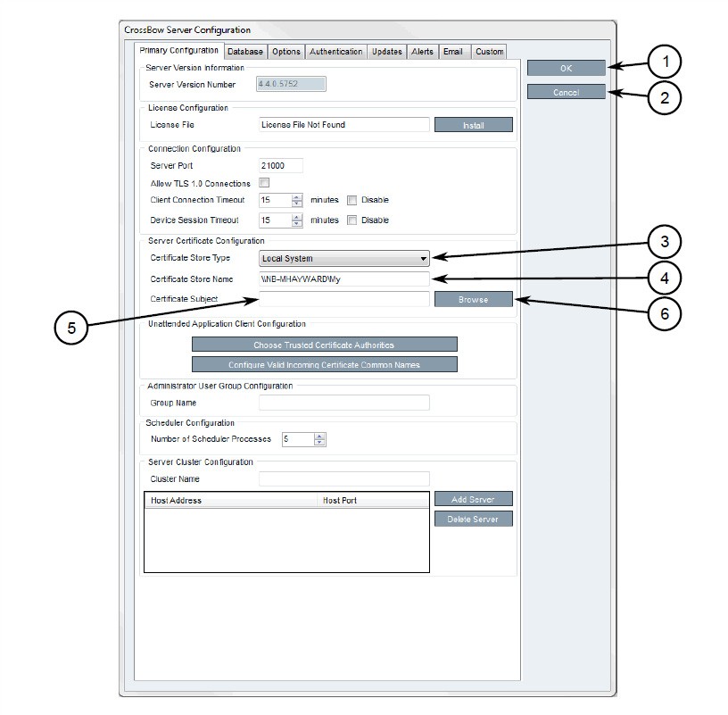Click the Certificate Store Name field
Image resolution: width=728 pixels, height=715 pixels.
coord(344,279)
